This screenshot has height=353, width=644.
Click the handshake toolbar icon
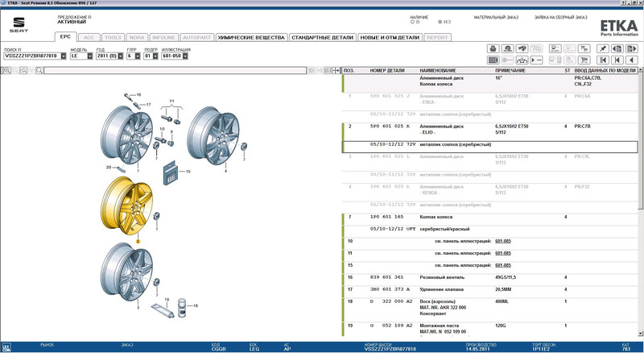coord(522,48)
